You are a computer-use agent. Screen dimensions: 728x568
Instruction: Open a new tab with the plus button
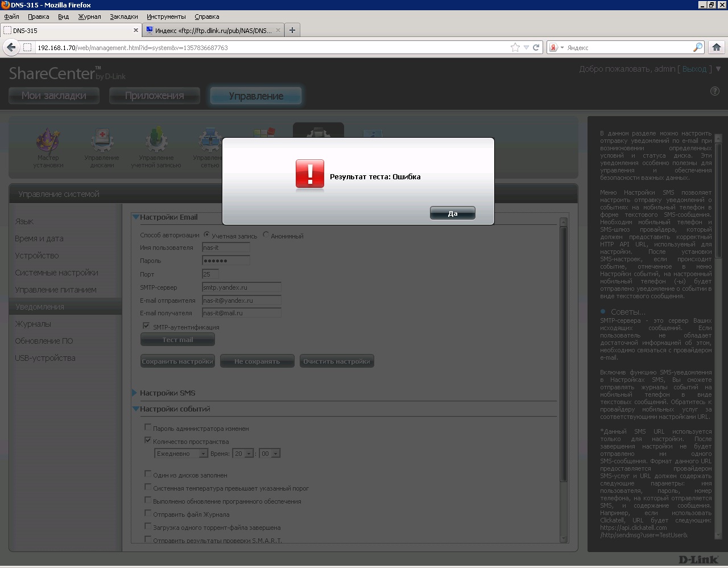pyautogui.click(x=292, y=30)
